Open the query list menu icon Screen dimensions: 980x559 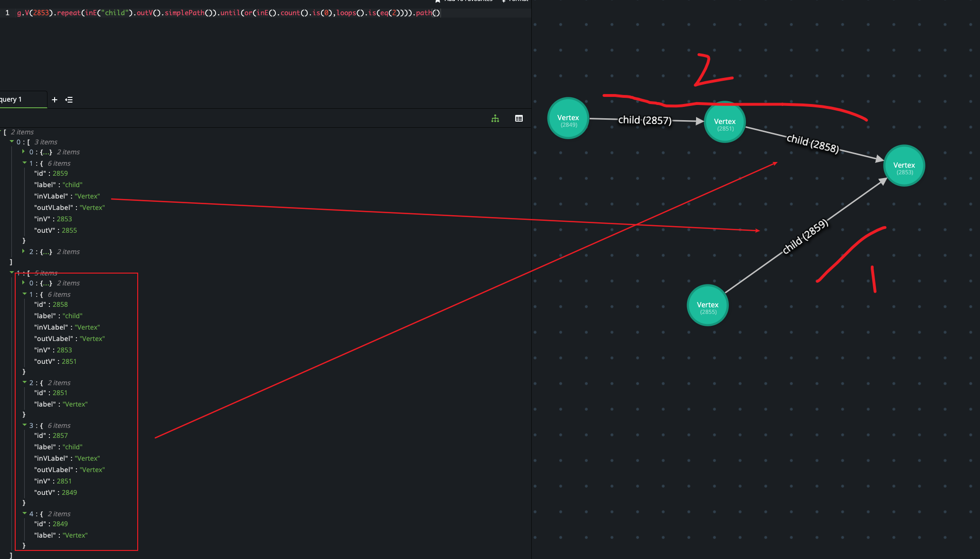click(69, 100)
